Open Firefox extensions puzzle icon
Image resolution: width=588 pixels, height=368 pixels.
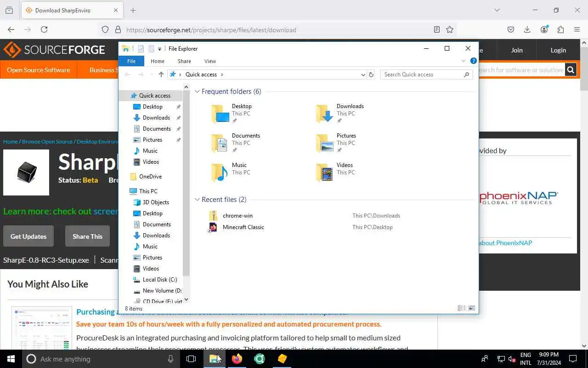pos(560,29)
